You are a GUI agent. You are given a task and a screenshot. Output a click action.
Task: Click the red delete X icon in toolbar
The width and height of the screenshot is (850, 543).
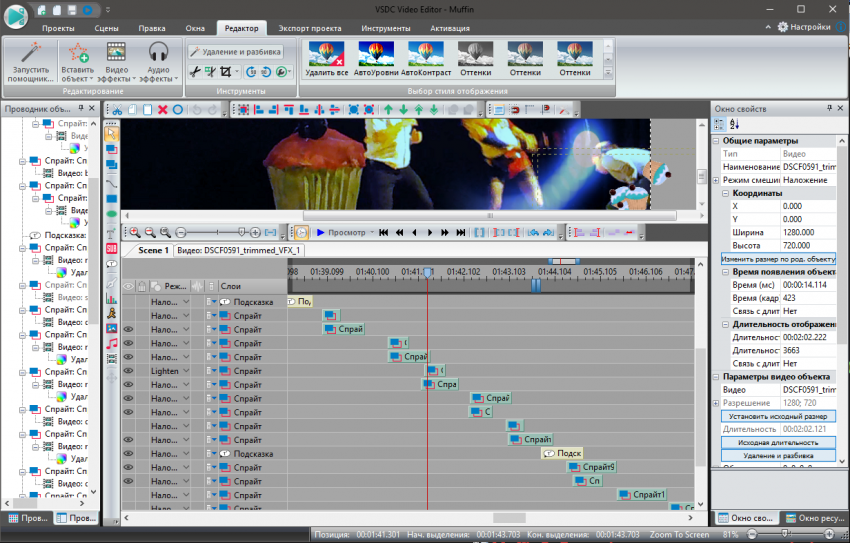[162, 110]
